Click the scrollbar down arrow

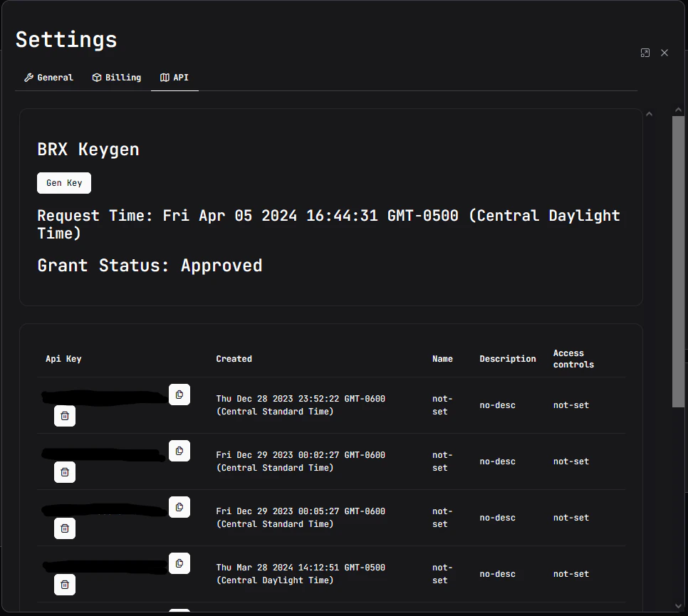[678, 606]
